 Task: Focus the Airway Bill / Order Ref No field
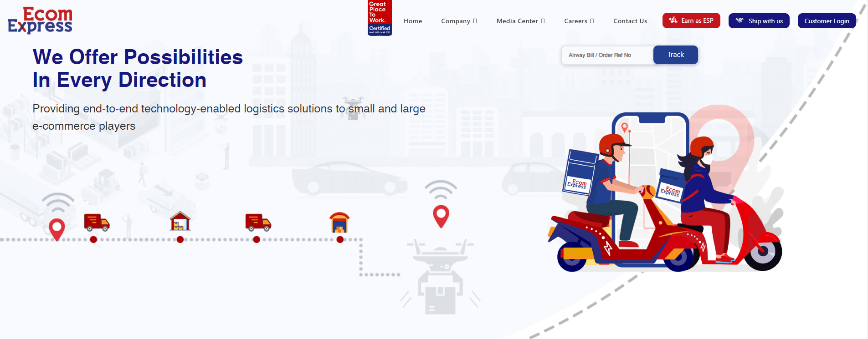click(607, 55)
